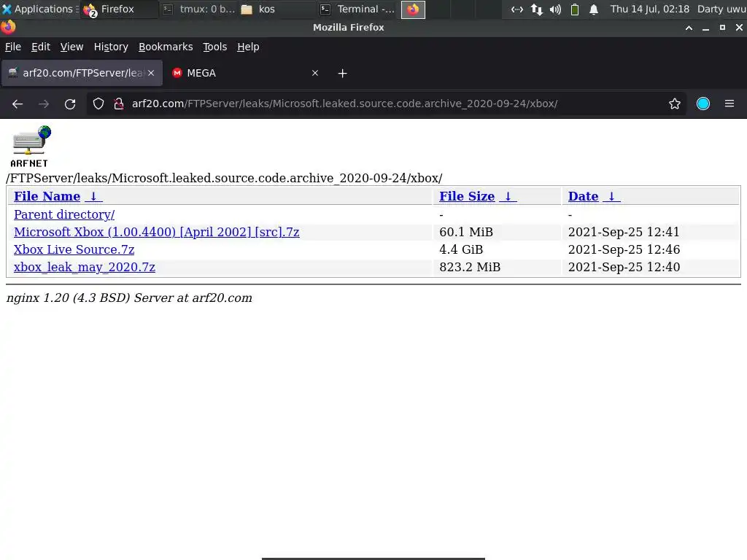Sort Date descending arrow

tap(612, 196)
